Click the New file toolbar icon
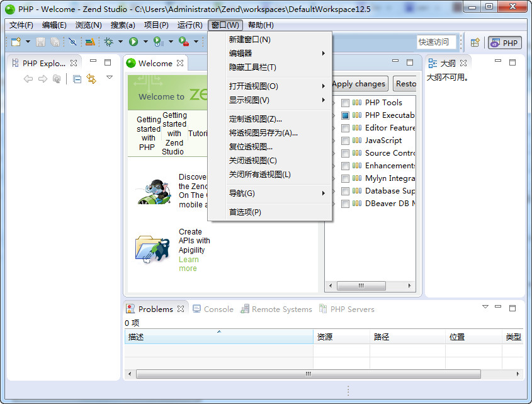The image size is (532, 404). (x=16, y=42)
